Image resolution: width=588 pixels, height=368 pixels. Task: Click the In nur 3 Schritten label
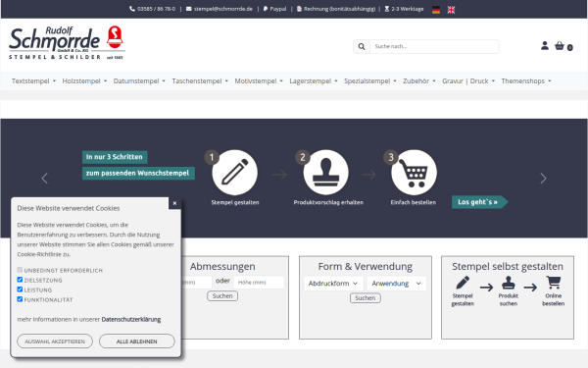click(115, 157)
